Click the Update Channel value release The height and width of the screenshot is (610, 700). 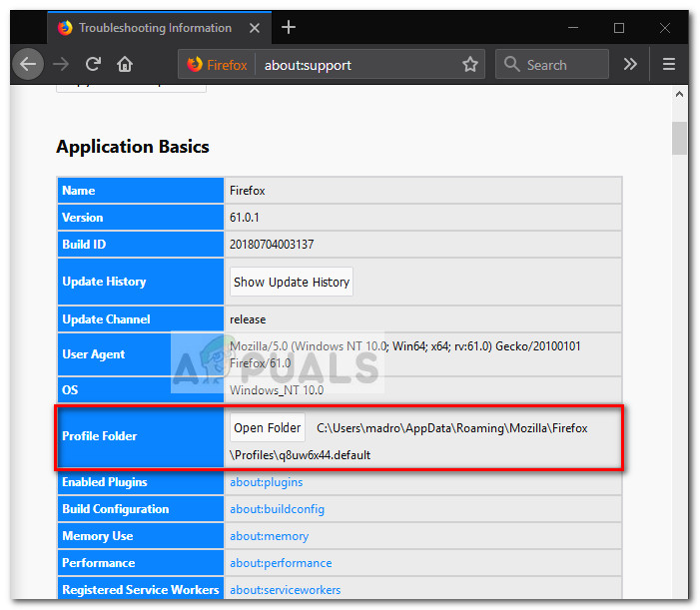pyautogui.click(x=248, y=319)
